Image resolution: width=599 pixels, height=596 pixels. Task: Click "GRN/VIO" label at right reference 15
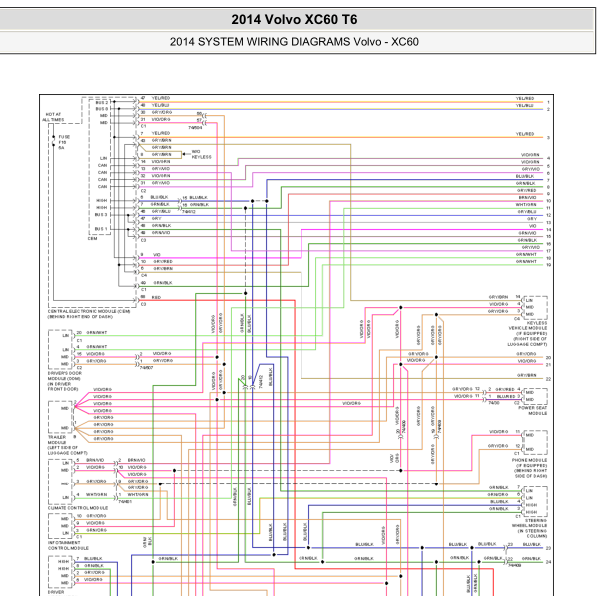527,233
